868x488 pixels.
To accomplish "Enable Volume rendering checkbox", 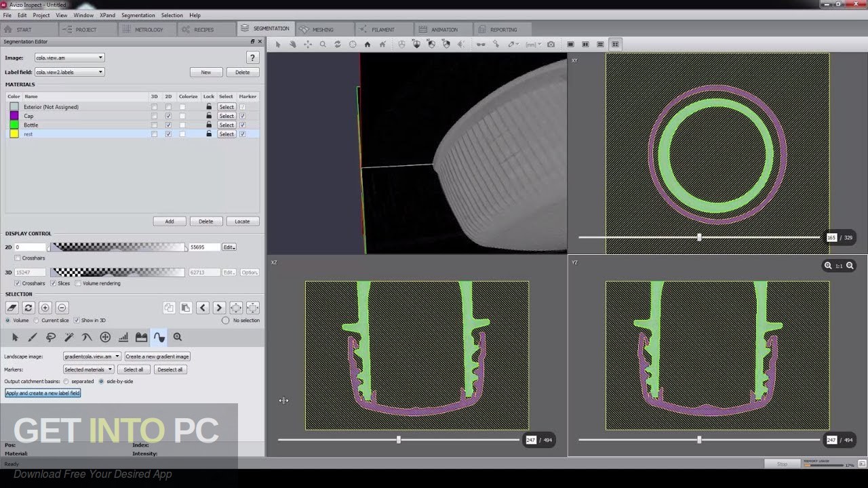I will (78, 283).
